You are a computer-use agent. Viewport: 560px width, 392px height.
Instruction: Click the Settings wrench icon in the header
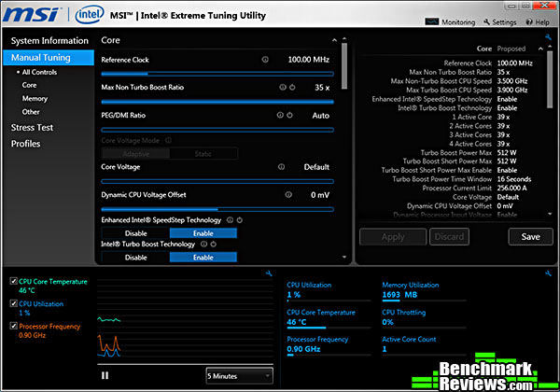[x=486, y=21]
